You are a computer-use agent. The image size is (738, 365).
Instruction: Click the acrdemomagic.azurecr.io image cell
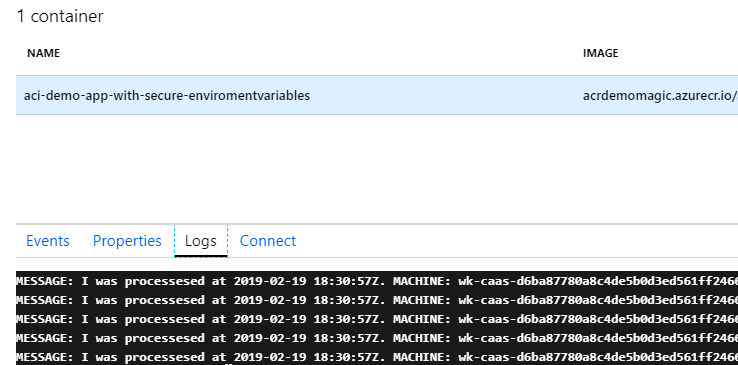point(660,95)
